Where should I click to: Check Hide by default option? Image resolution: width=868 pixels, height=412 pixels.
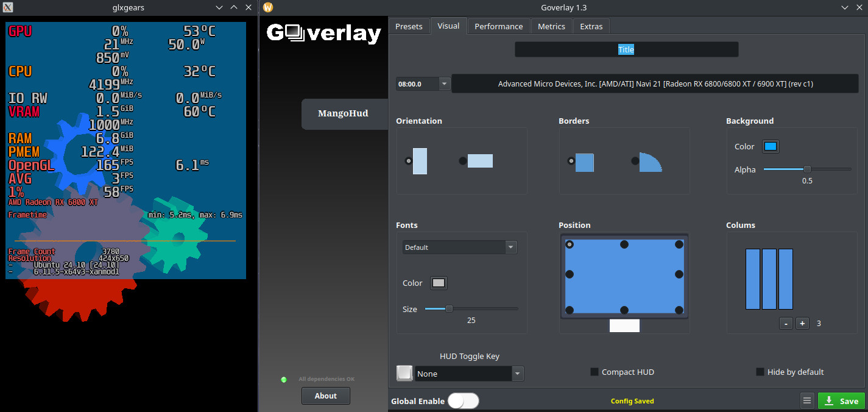(x=760, y=372)
